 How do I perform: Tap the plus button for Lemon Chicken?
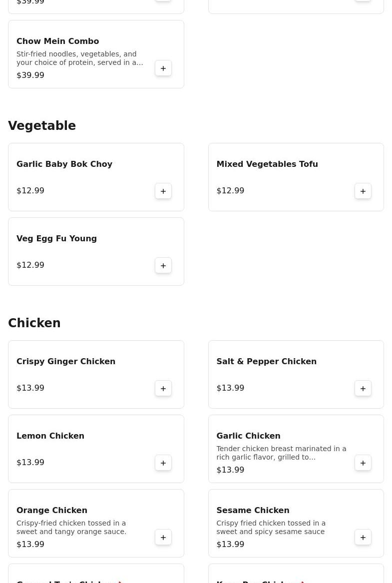[x=163, y=463]
